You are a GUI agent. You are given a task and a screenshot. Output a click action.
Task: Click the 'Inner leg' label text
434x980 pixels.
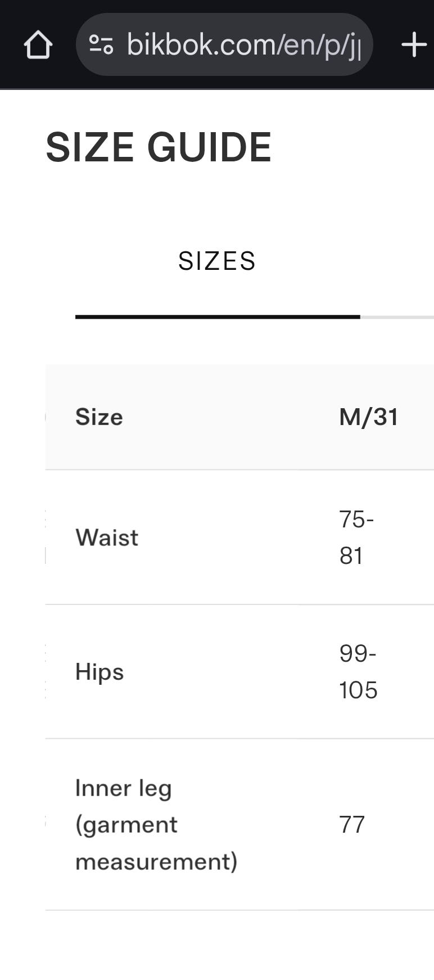(x=124, y=788)
